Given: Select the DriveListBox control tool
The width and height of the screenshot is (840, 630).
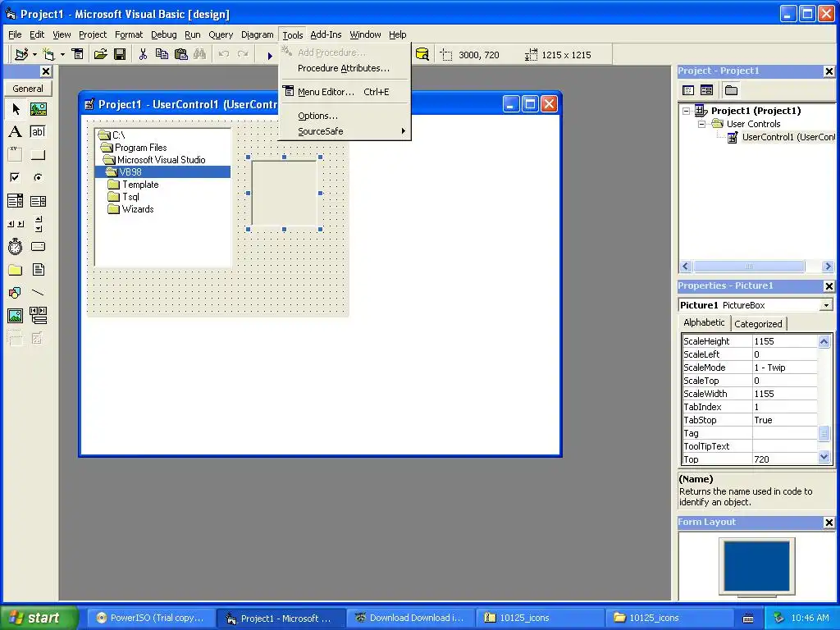Looking at the screenshot, I should [38, 246].
